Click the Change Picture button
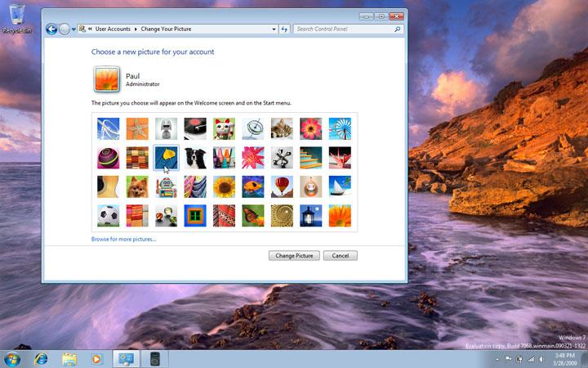Image resolution: width=588 pixels, height=368 pixels. (294, 256)
